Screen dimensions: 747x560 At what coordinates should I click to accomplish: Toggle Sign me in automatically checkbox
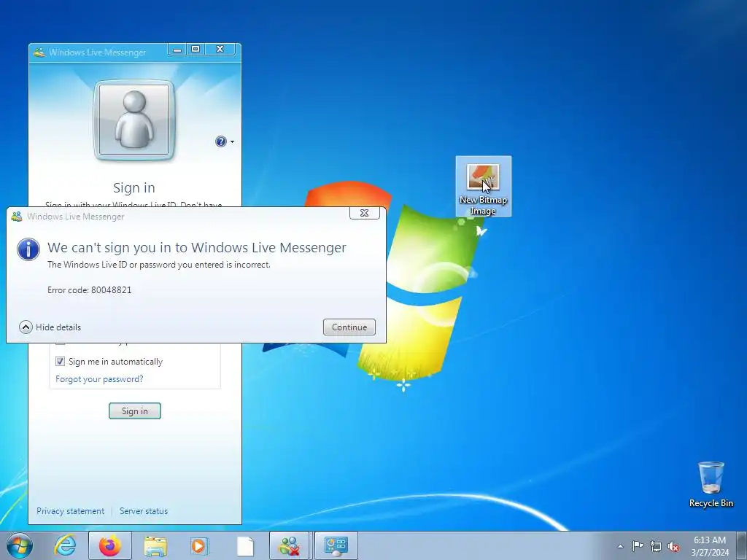[x=60, y=362]
